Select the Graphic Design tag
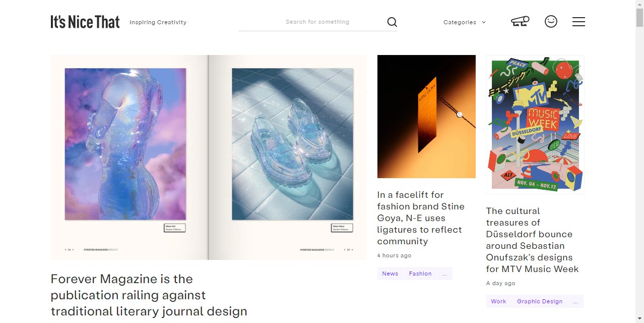This screenshot has width=644, height=323. pos(540,301)
